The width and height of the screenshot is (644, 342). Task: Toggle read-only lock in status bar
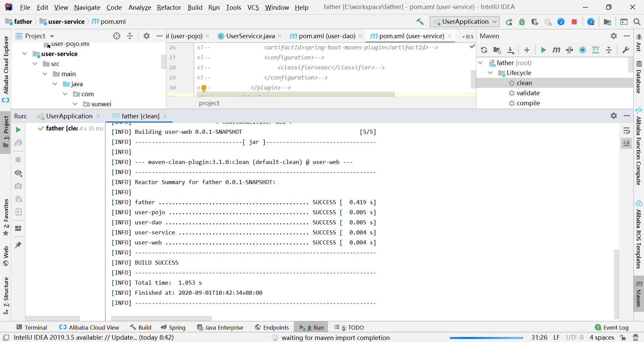tap(623, 337)
